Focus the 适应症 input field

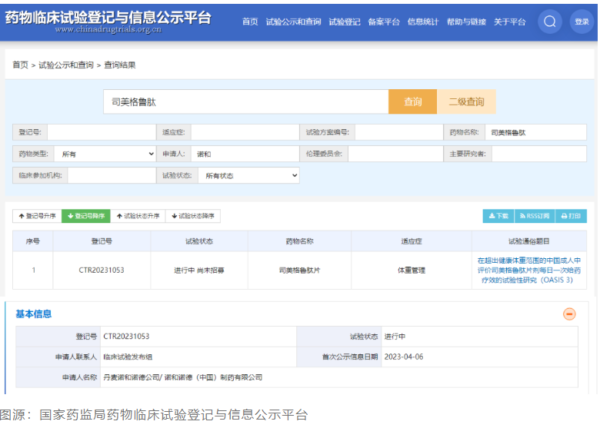pos(245,132)
